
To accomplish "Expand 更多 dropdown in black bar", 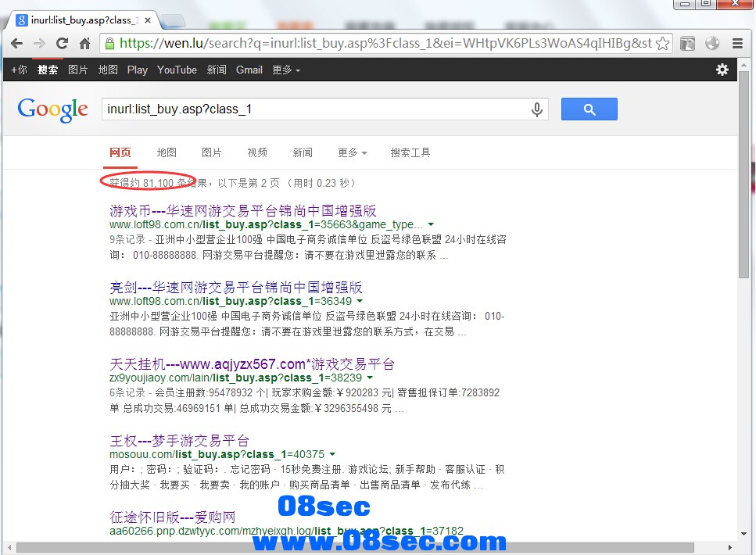I will point(286,70).
